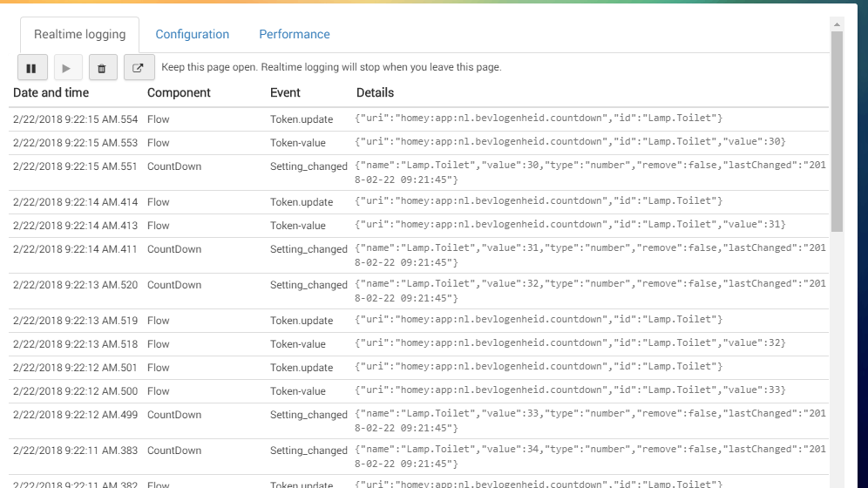Click the CountDown Setting_changed row at 9:22:15 AM.551
Screen dimensions: 868x488
tap(418, 172)
